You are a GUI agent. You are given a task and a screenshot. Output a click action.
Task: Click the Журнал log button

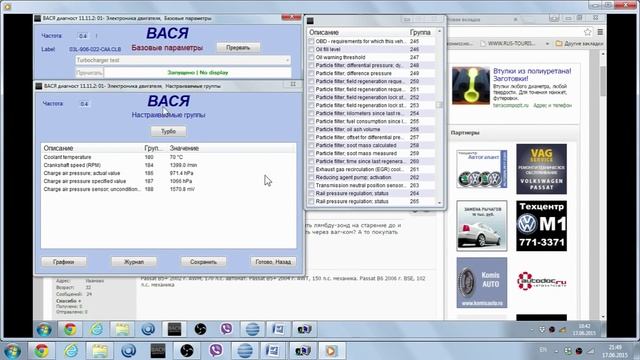pyautogui.click(x=134, y=262)
